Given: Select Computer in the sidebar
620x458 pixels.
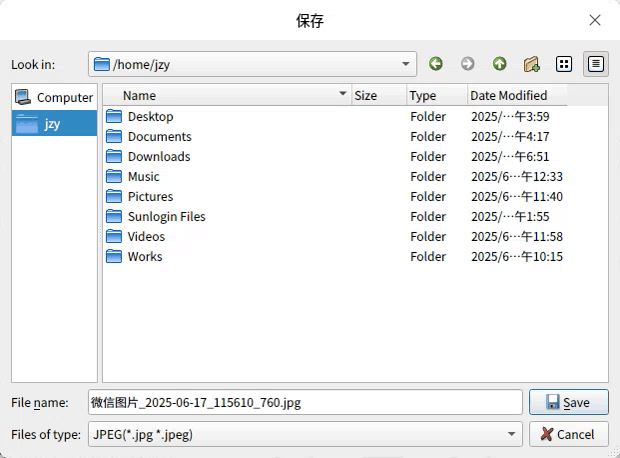Looking at the screenshot, I should click(54, 97).
